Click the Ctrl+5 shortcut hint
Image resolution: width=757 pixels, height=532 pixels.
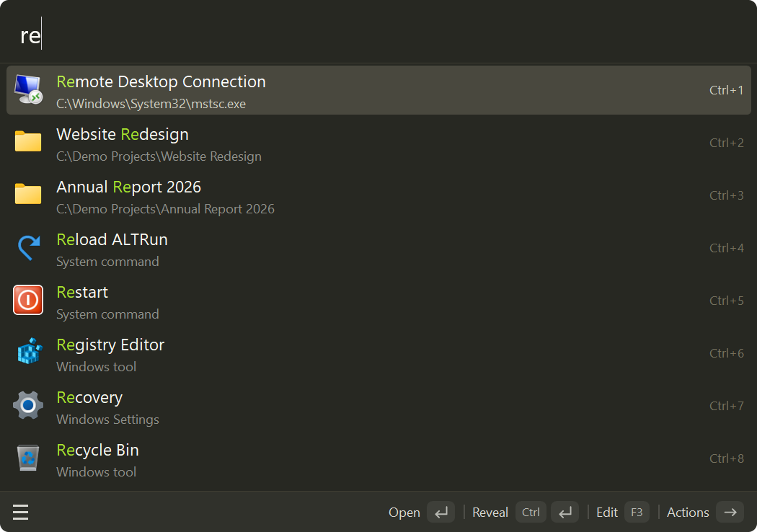[726, 301]
